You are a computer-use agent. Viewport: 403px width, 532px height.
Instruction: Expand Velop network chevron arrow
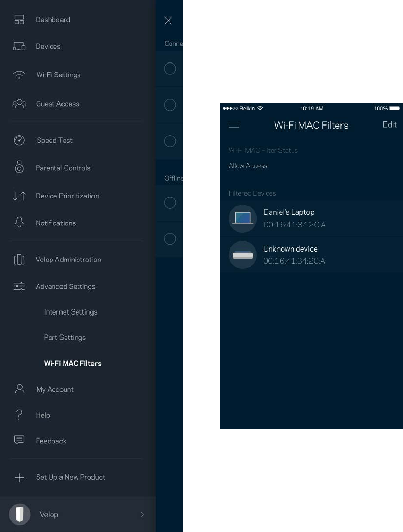(142, 514)
